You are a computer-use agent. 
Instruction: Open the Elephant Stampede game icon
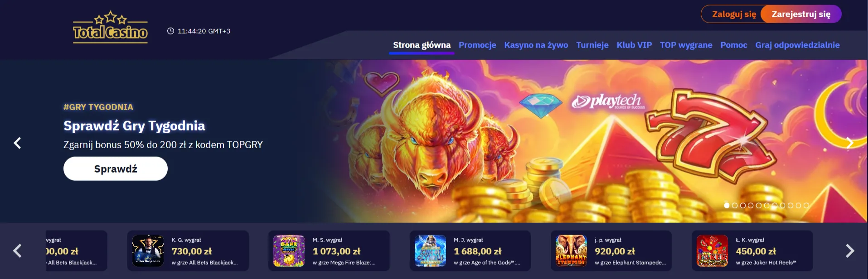point(571,250)
